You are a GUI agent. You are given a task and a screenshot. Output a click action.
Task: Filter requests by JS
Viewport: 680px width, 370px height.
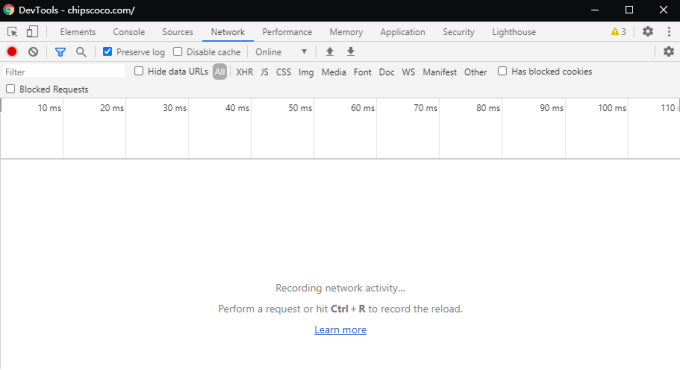[x=265, y=72]
